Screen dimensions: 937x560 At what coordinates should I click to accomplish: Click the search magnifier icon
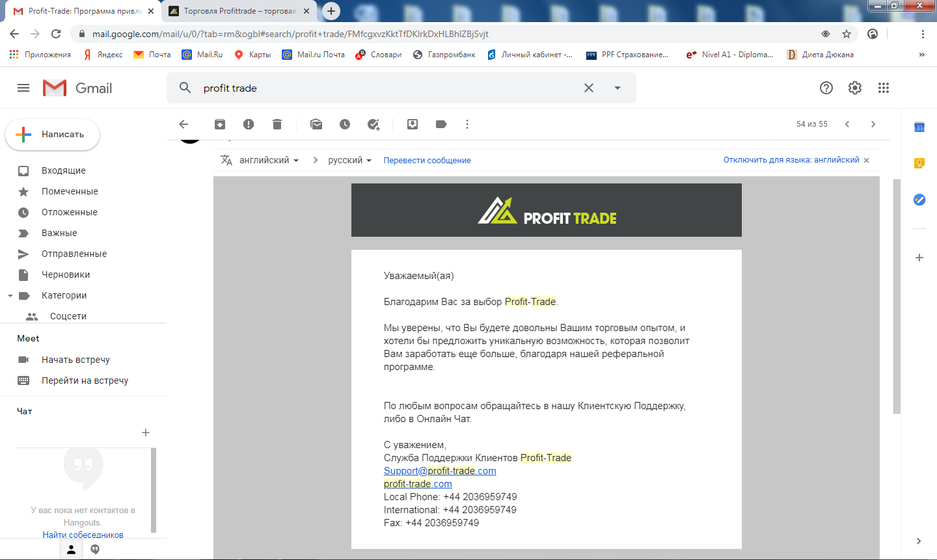point(185,88)
